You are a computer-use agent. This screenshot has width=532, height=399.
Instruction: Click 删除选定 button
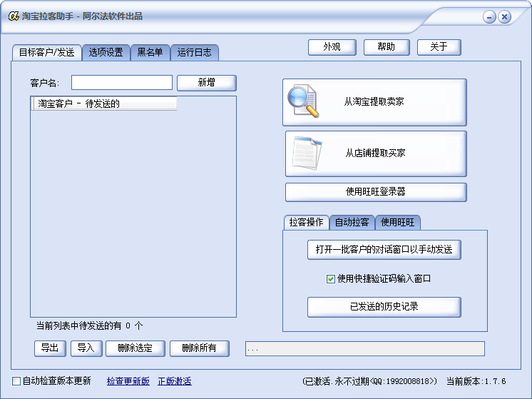coord(135,348)
